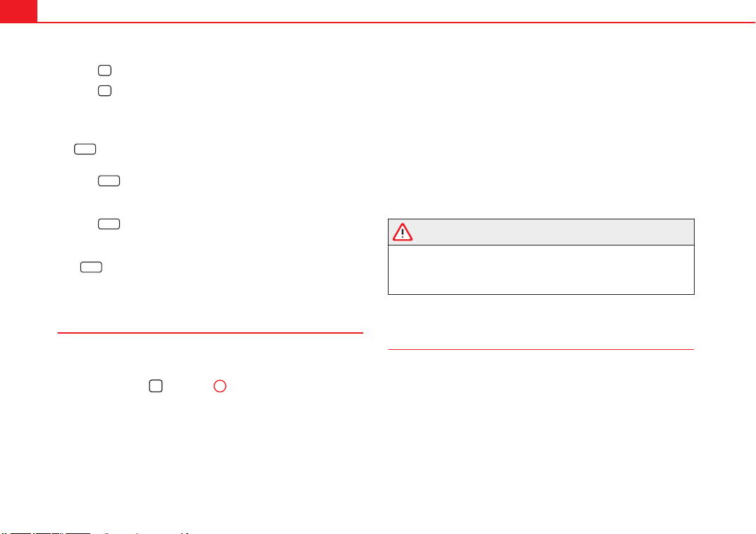Viewport: 756px width, 534px height.
Task: Click the last wide rounded key outline
Action: coord(91,267)
